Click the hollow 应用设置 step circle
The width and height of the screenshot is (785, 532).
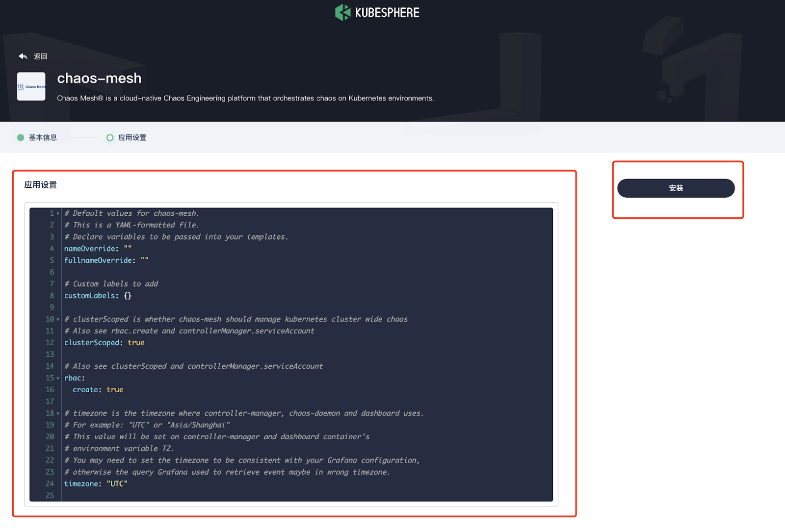coord(110,137)
